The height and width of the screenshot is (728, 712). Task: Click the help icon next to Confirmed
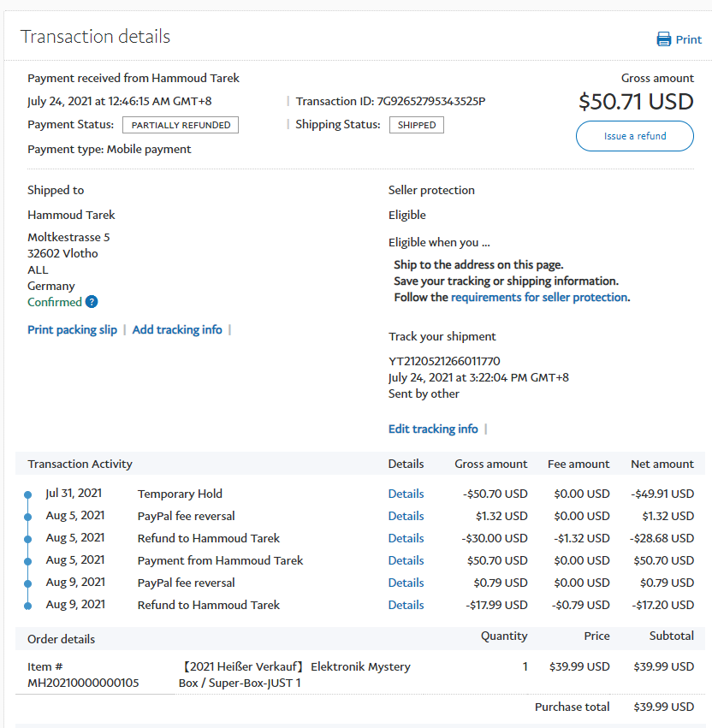92,302
